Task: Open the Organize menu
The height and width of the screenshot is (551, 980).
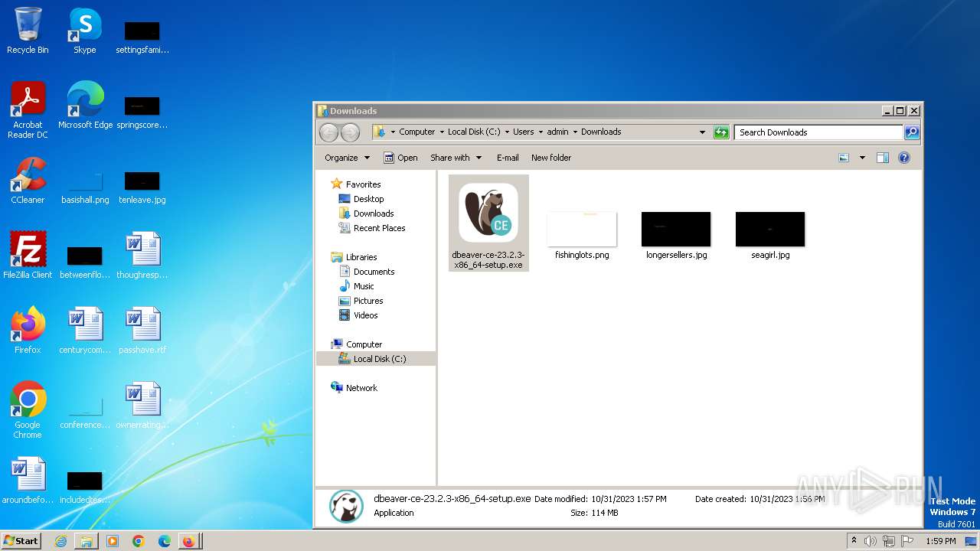Action: (347, 158)
